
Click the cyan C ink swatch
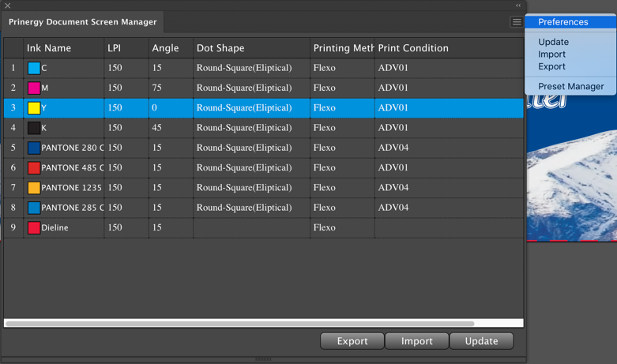[34, 68]
